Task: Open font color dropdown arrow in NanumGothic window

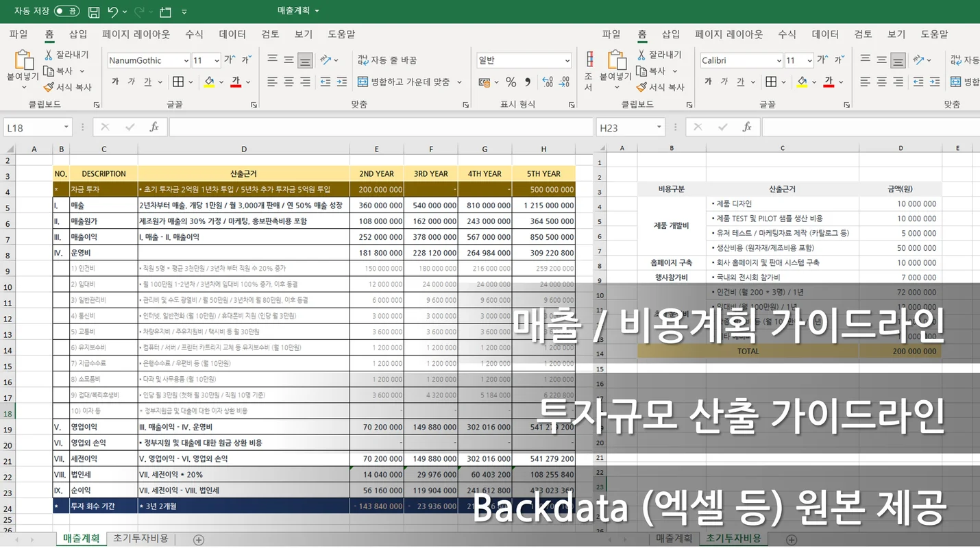Action: click(x=248, y=82)
